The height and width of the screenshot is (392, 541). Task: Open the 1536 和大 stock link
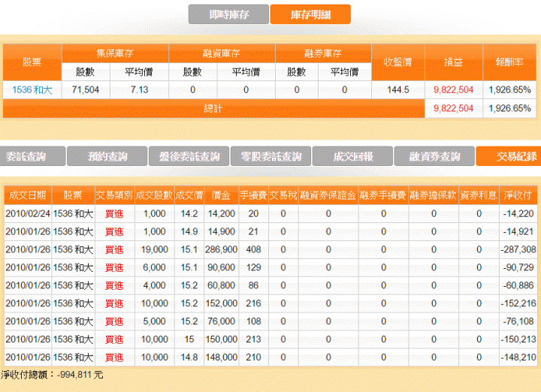coord(32,90)
